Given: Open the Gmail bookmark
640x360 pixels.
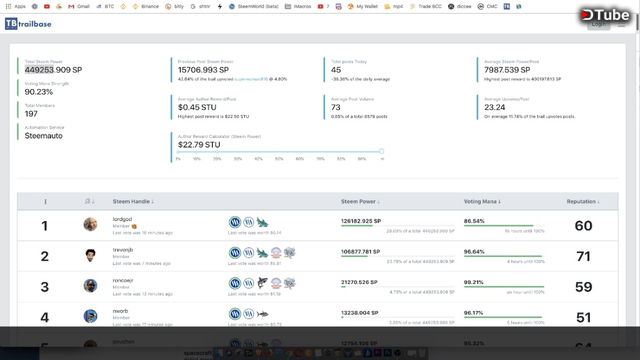Looking at the screenshot, I should point(79,7).
